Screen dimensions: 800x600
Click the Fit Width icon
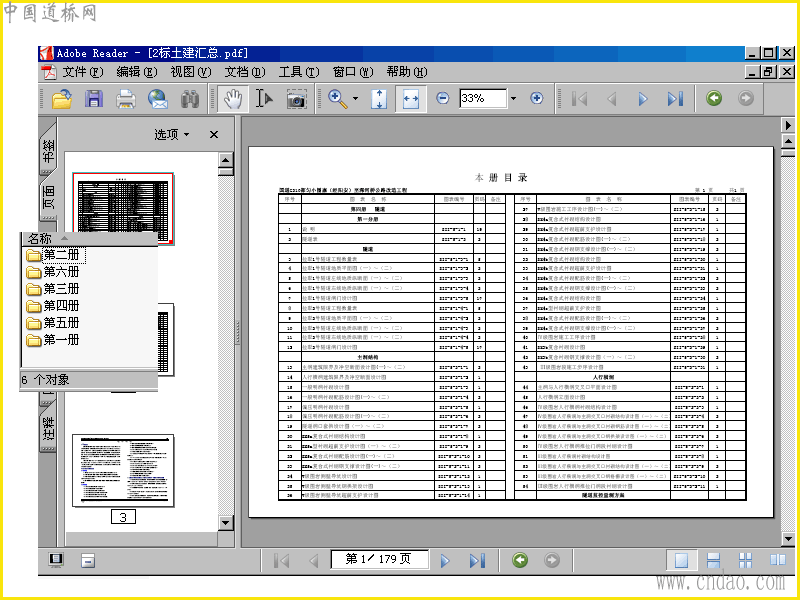point(411,99)
